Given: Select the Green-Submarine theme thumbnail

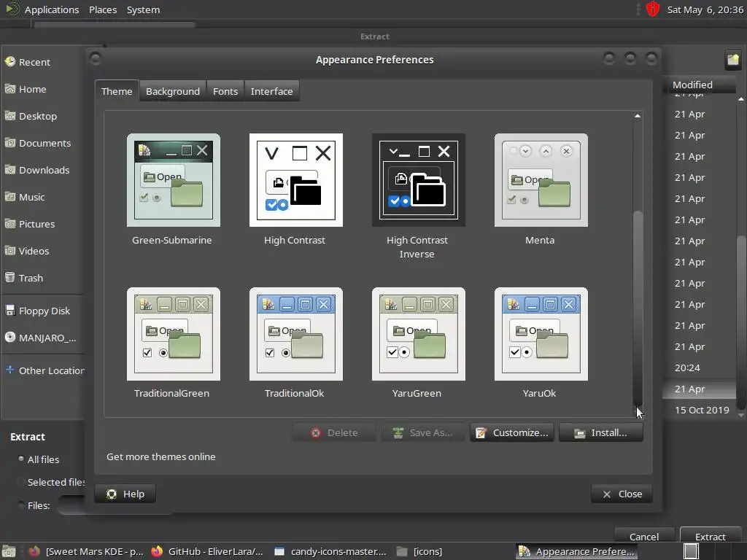Looking at the screenshot, I should click(x=174, y=180).
